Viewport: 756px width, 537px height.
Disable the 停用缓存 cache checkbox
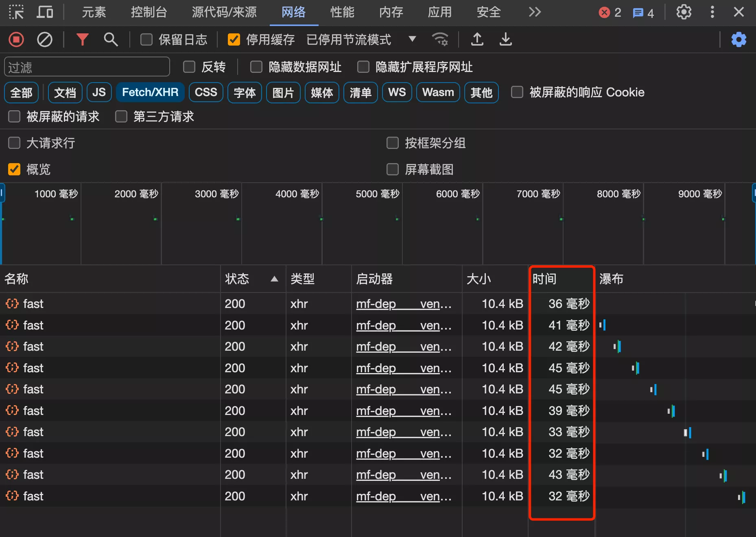(234, 39)
